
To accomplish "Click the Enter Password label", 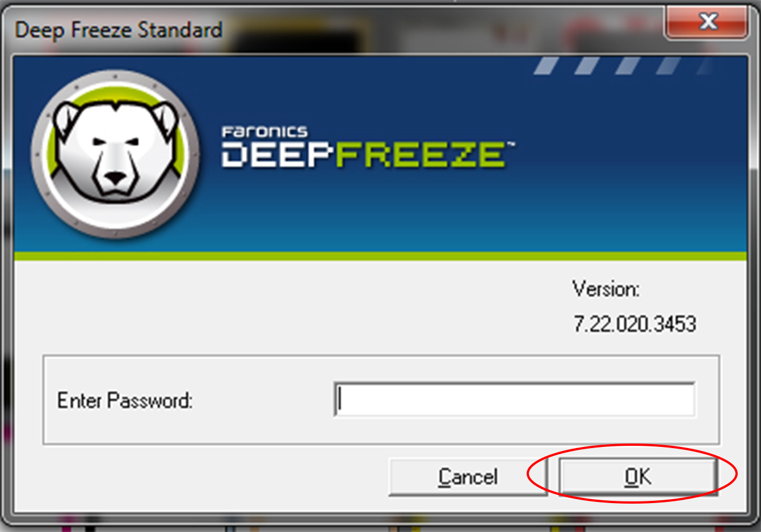I will pyautogui.click(x=125, y=400).
